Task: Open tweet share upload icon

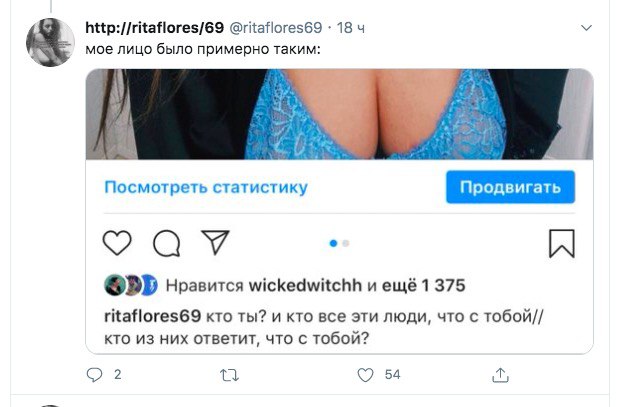Action: pos(500,375)
